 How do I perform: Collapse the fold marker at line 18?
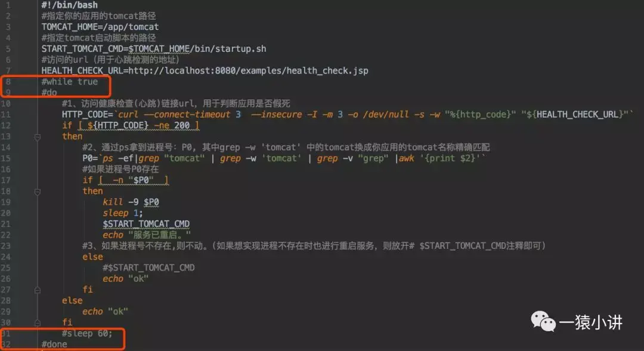click(x=38, y=192)
